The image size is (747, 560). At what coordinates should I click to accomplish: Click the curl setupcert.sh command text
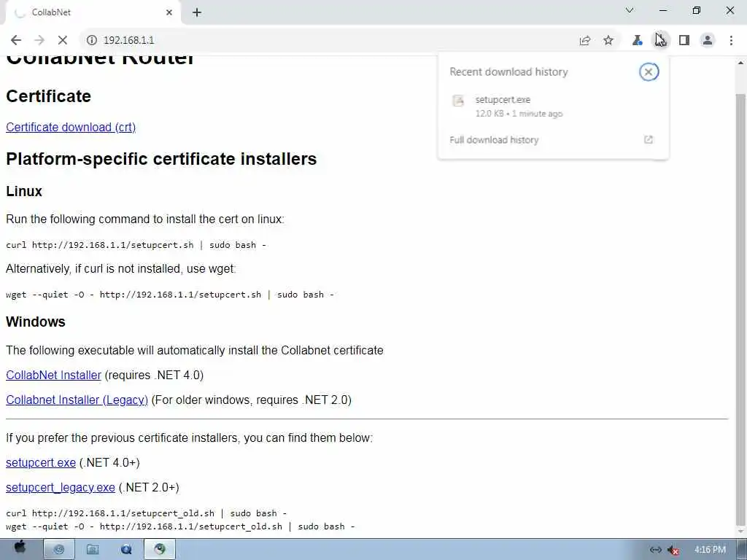pyautogui.click(x=136, y=245)
